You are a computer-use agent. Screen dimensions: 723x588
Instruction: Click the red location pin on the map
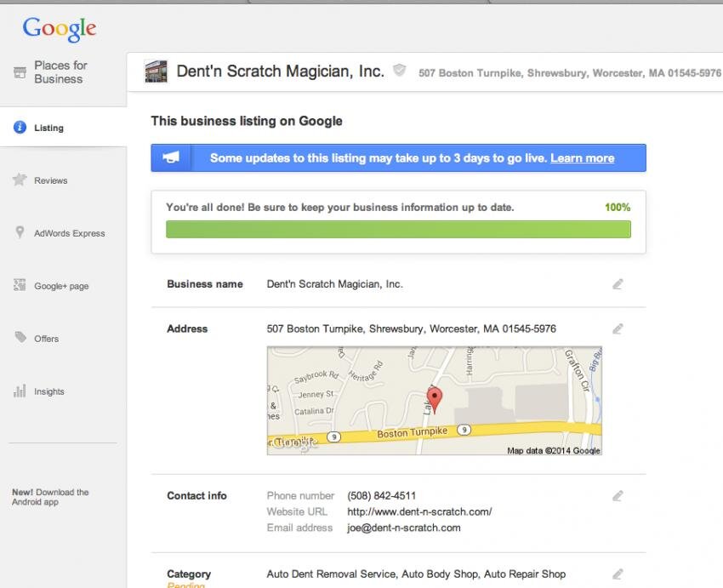(x=435, y=399)
